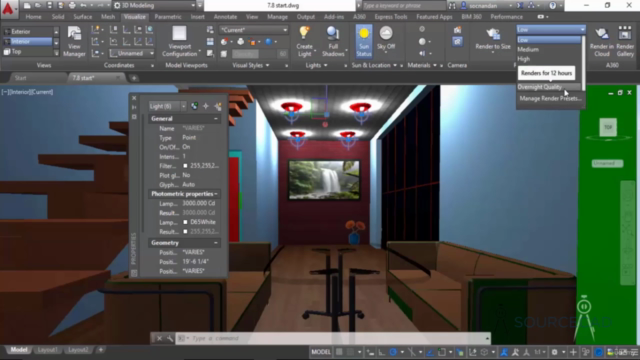Collapse the Geometry section in Properties
Screen dimensions: 640x360
tap(216, 243)
